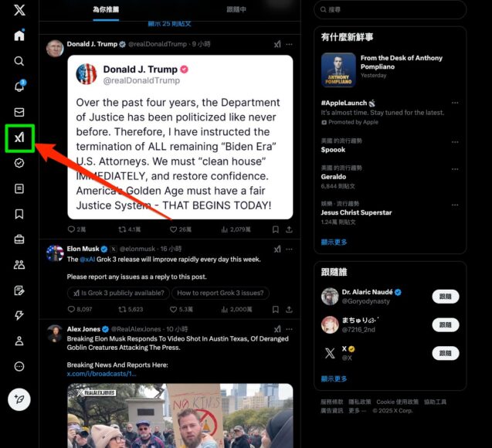
Task: Expand the sidebar More circle menu
Action: pyautogui.click(x=19, y=366)
